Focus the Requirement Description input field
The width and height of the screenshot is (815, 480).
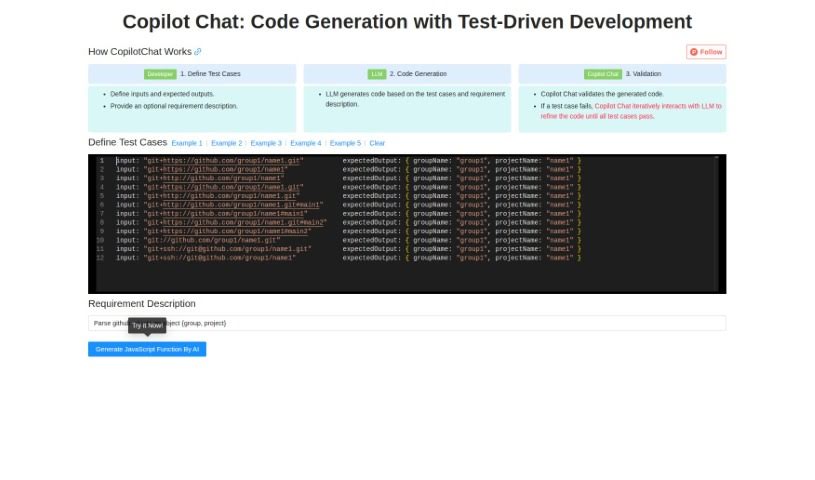(407, 323)
